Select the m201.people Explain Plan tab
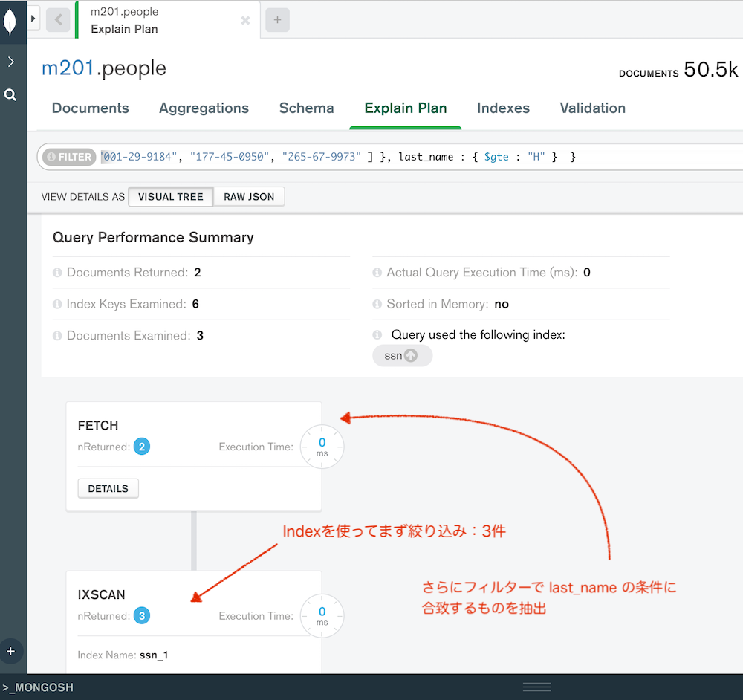The width and height of the screenshot is (743, 700). (167, 20)
